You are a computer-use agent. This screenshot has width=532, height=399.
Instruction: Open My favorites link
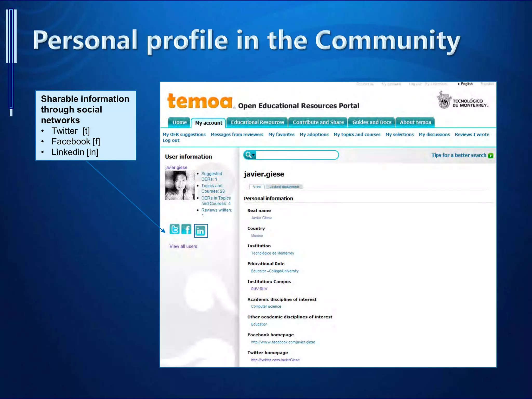pos(281,135)
